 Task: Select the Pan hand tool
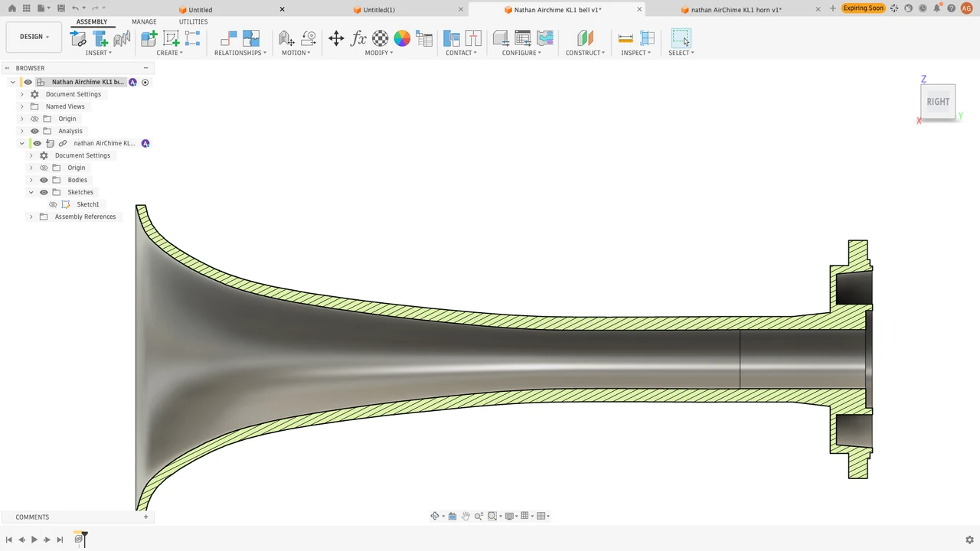pos(465,516)
